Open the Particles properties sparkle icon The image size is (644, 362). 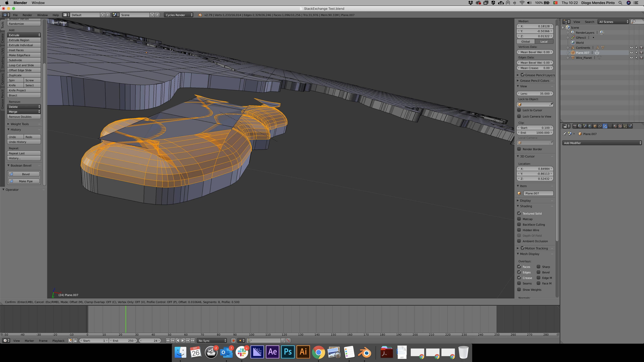click(x=625, y=126)
